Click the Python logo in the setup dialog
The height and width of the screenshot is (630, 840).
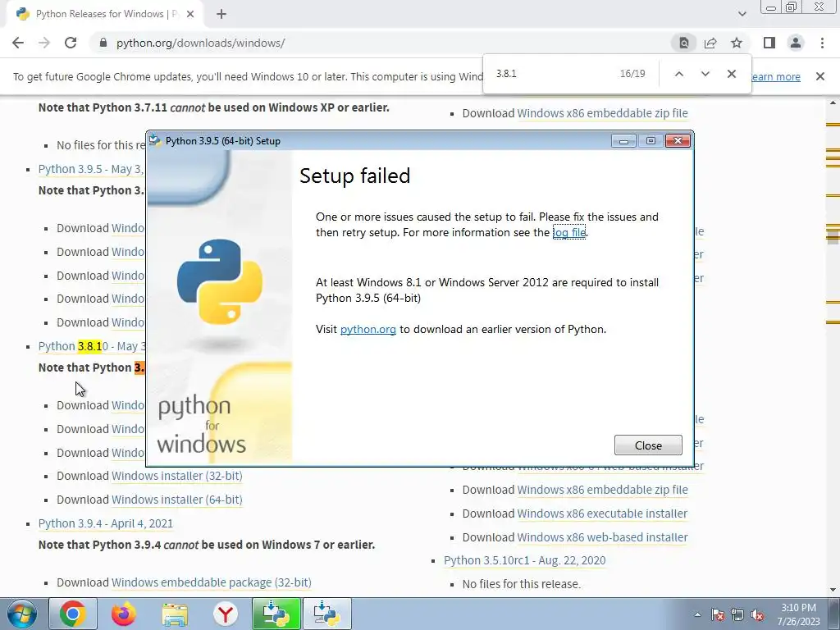pos(220,282)
